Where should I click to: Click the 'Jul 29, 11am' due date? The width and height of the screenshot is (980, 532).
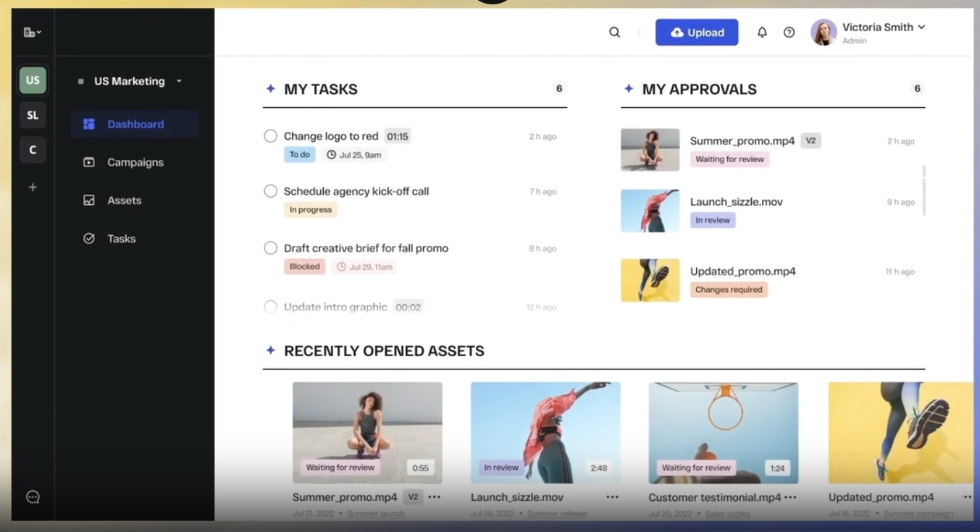[364, 267]
